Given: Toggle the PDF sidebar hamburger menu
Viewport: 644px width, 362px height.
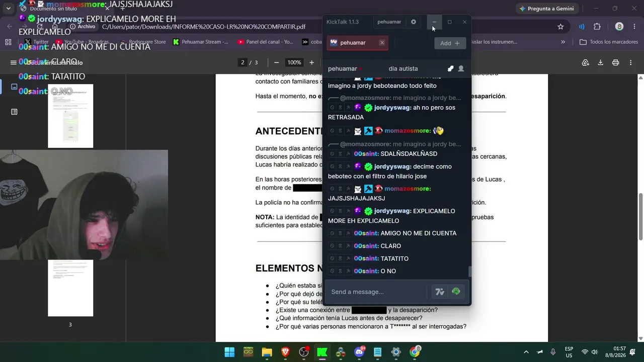Looking at the screenshot, I should point(13,62).
